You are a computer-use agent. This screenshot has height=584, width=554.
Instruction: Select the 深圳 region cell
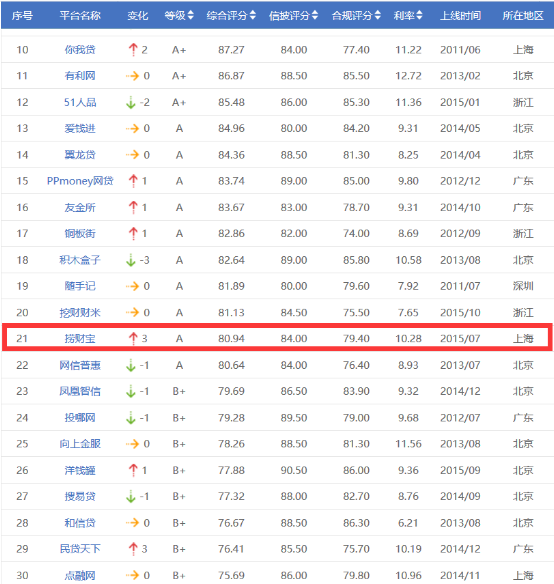coord(523,286)
